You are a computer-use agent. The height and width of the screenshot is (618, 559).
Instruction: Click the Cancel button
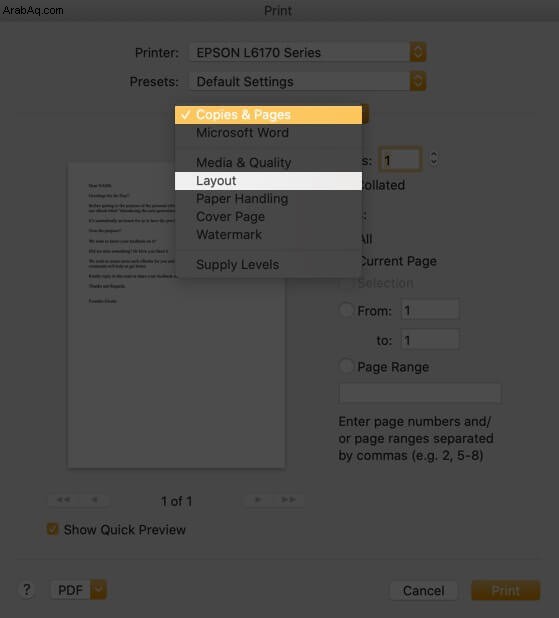[x=423, y=590]
